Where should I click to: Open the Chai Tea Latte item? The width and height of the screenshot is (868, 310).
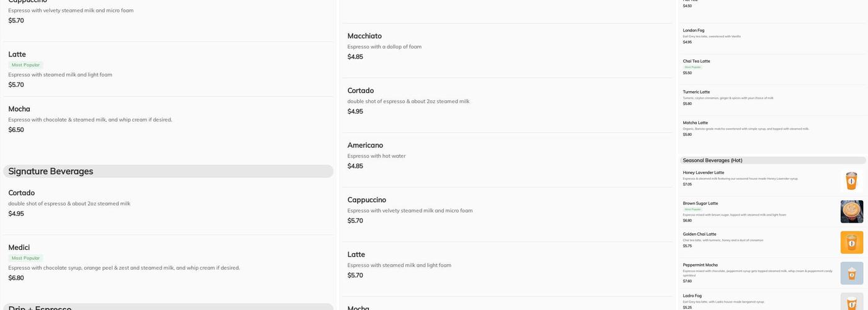[696, 61]
